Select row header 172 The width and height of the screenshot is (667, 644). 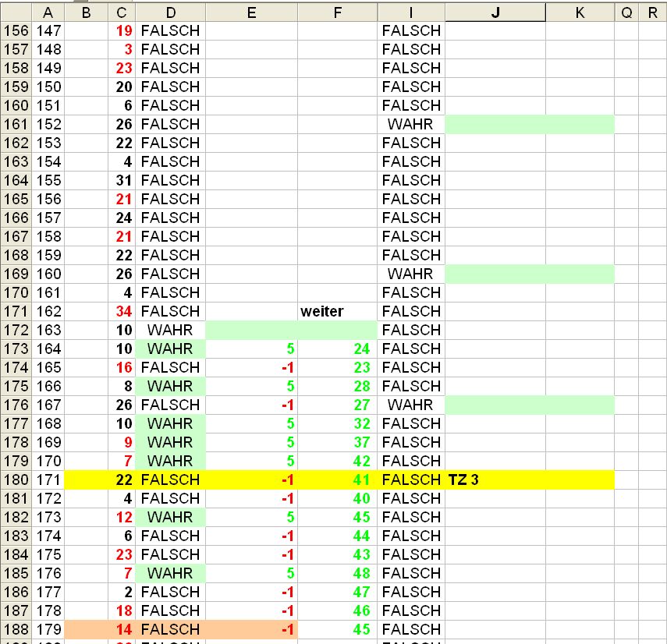16,330
